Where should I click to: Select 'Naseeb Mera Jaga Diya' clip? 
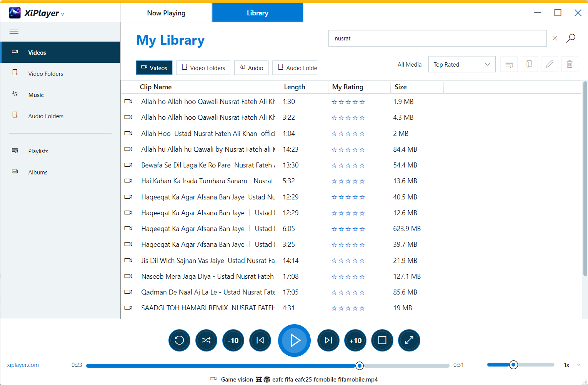tap(208, 276)
